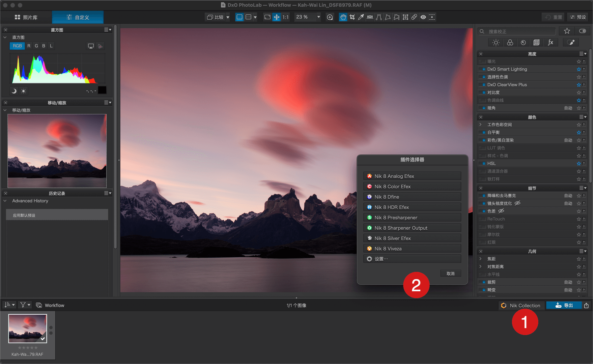This screenshot has height=364, width=593.
Task: Open plugin settings gear entry
Action: coord(412,259)
